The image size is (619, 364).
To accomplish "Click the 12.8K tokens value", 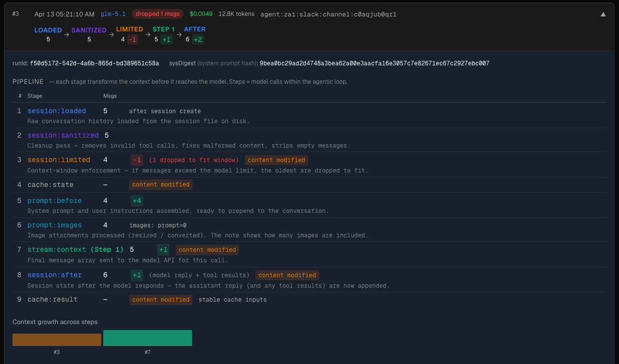I will (x=236, y=14).
